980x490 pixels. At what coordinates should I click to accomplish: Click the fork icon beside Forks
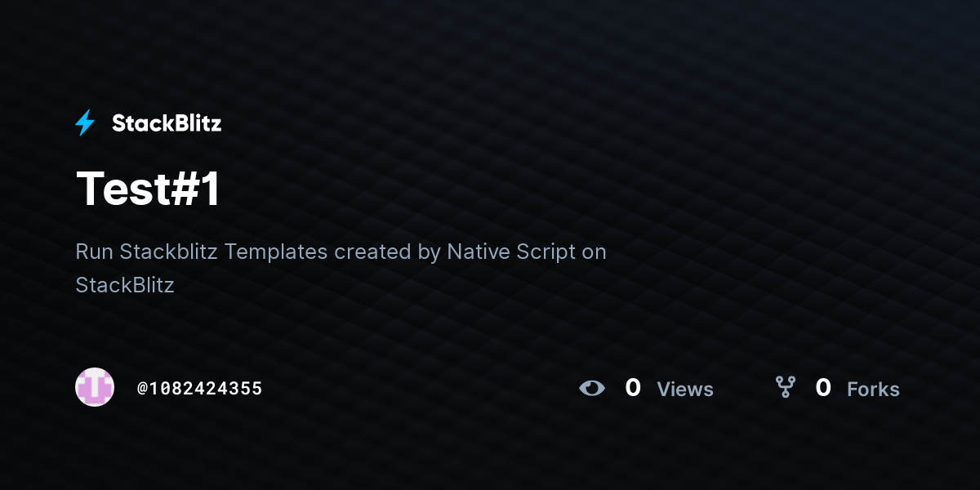point(786,387)
